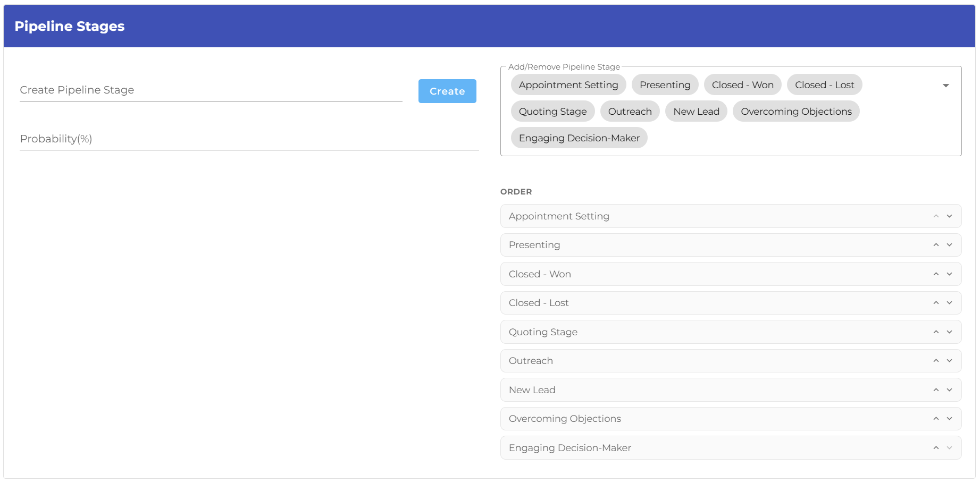980x483 pixels.
Task: Click the Engaging Decision-Maker chip
Action: point(579,138)
